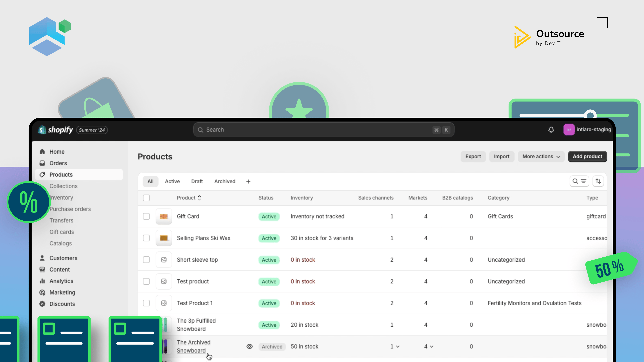Preview the Archived Snowboard with eye icon

(x=250, y=347)
